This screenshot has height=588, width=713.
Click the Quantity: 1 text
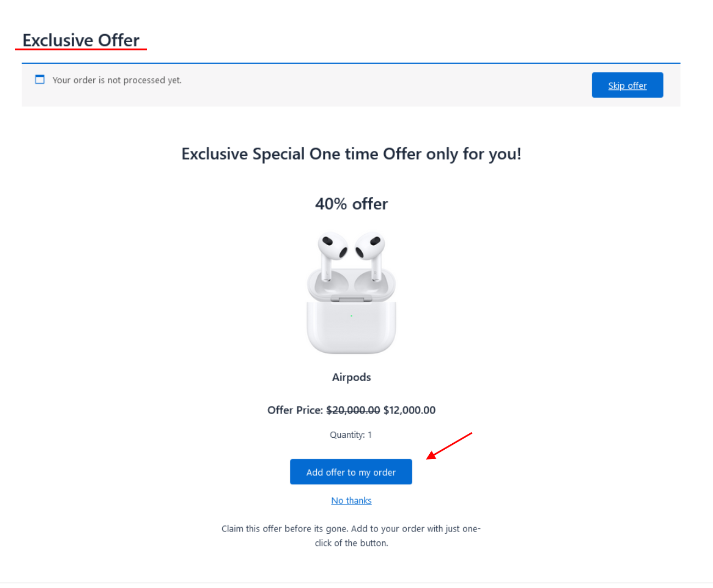pos(351,435)
